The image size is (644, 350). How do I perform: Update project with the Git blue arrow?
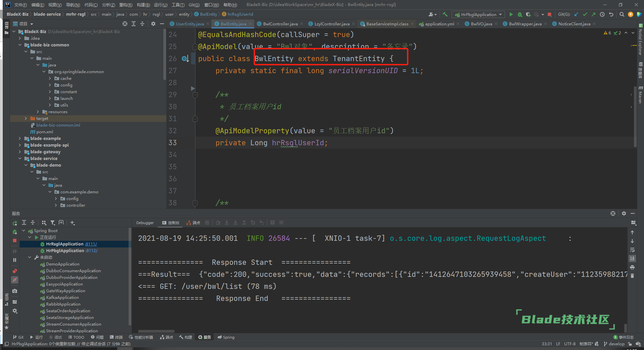pyautogui.click(x=576, y=14)
